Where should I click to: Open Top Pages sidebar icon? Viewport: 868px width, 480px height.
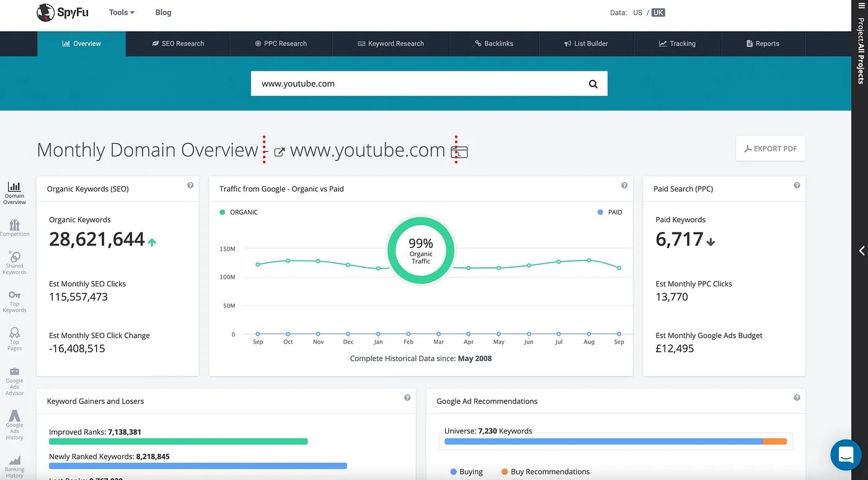tap(14, 339)
